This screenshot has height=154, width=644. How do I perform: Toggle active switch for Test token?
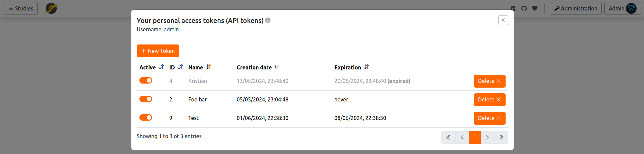[146, 118]
